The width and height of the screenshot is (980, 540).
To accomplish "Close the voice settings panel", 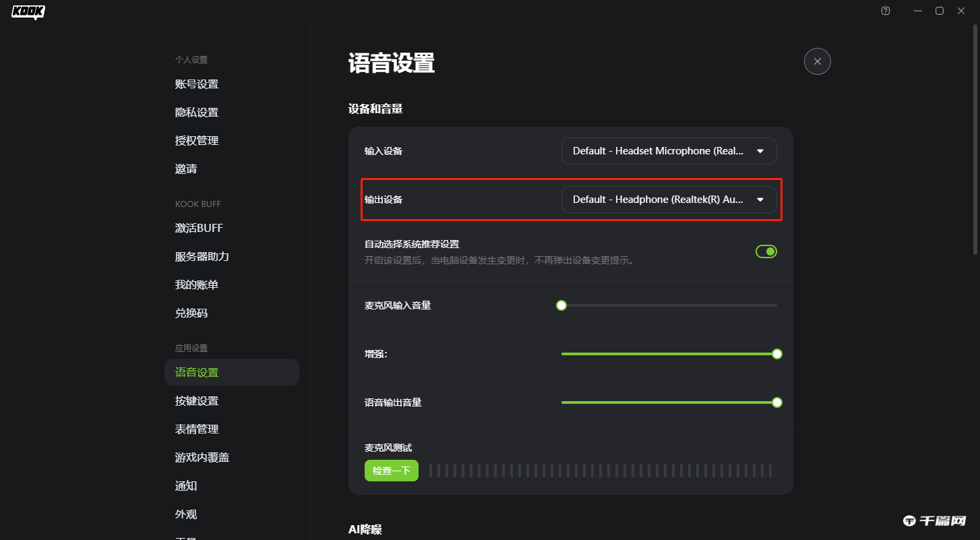I will click(x=817, y=61).
